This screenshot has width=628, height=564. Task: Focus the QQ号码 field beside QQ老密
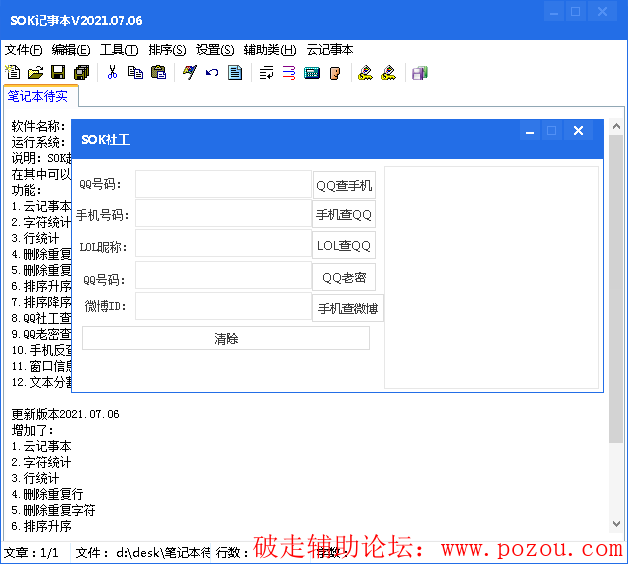pyautogui.click(x=223, y=275)
